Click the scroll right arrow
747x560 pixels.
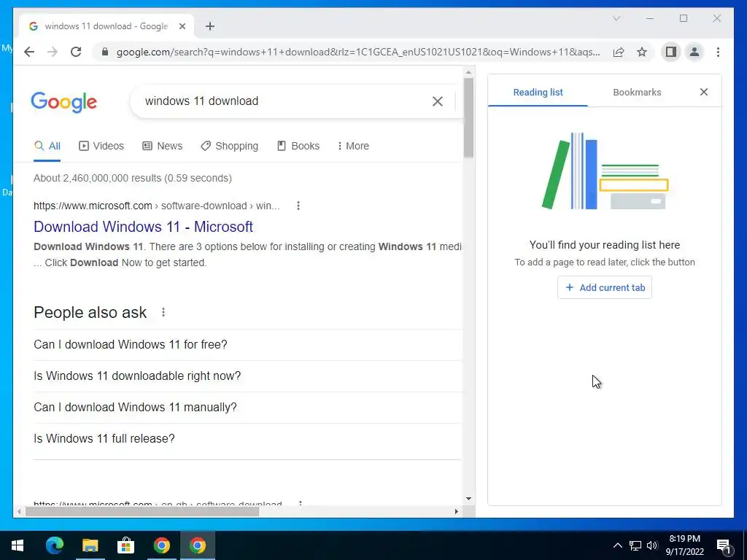click(x=457, y=511)
